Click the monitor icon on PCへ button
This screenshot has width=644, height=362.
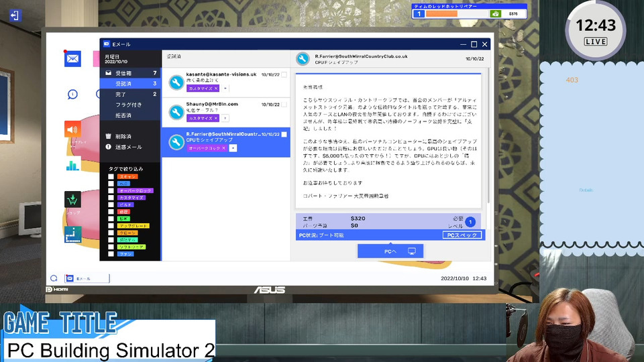[411, 251]
